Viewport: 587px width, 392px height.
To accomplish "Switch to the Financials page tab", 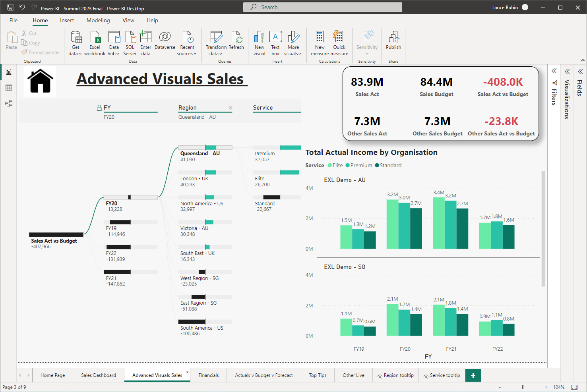I will pos(209,375).
